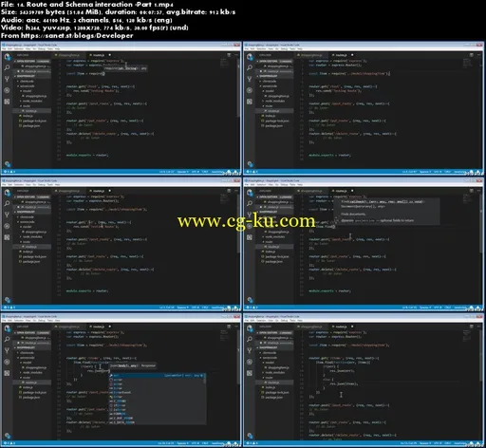Click split editor icon in first thumbnail

(229, 55)
